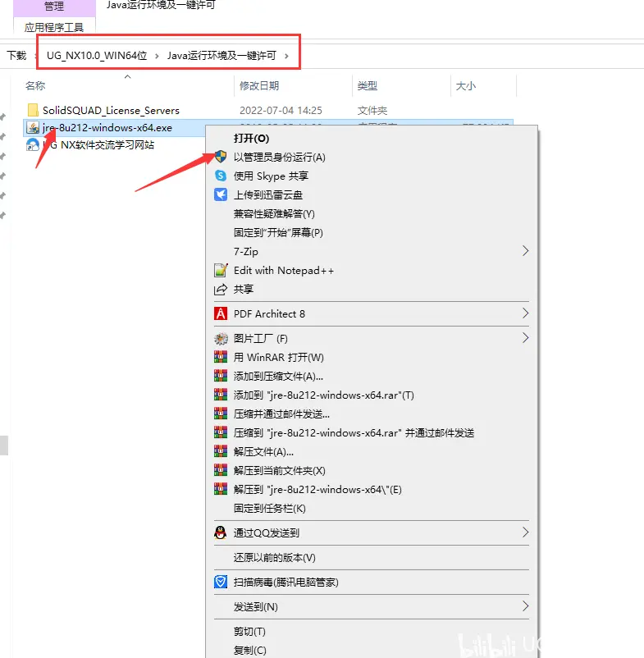
Task: Choose 上传到迅雷云盘
Action: 268,194
